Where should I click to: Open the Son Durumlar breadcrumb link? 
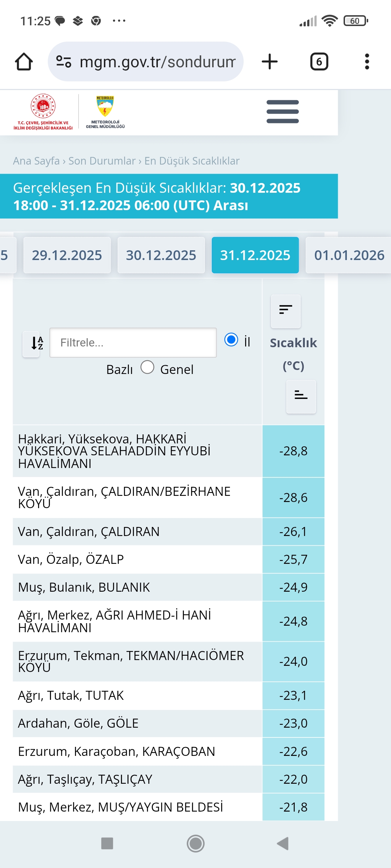point(102,161)
